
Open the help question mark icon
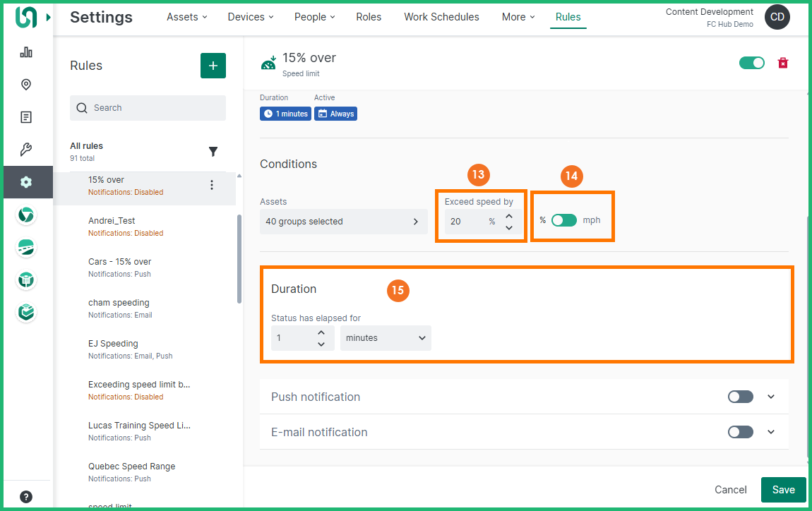point(26,496)
